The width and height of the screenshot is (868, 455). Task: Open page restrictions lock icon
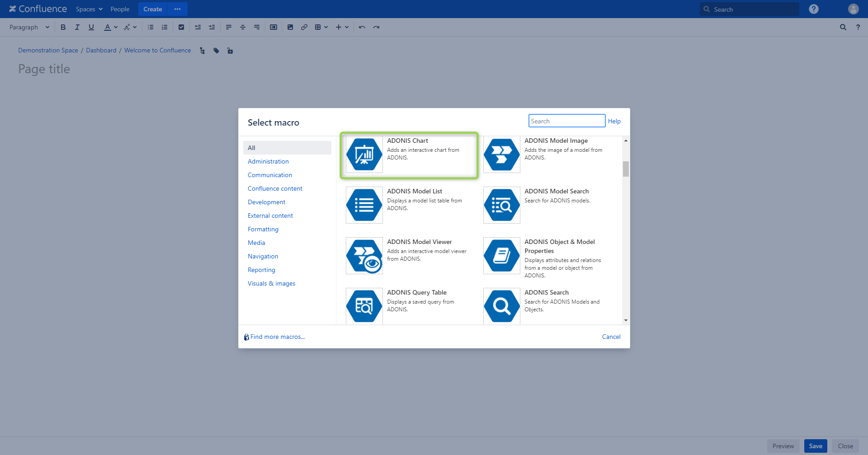(x=230, y=51)
